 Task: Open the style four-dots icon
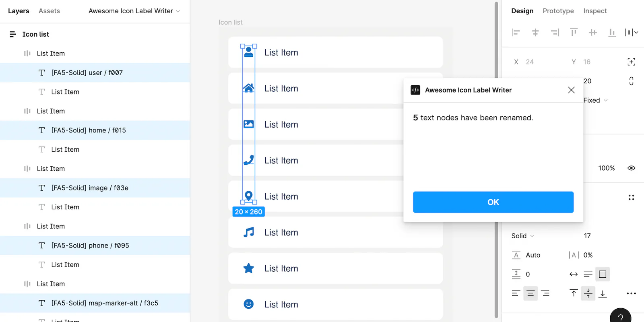632,197
